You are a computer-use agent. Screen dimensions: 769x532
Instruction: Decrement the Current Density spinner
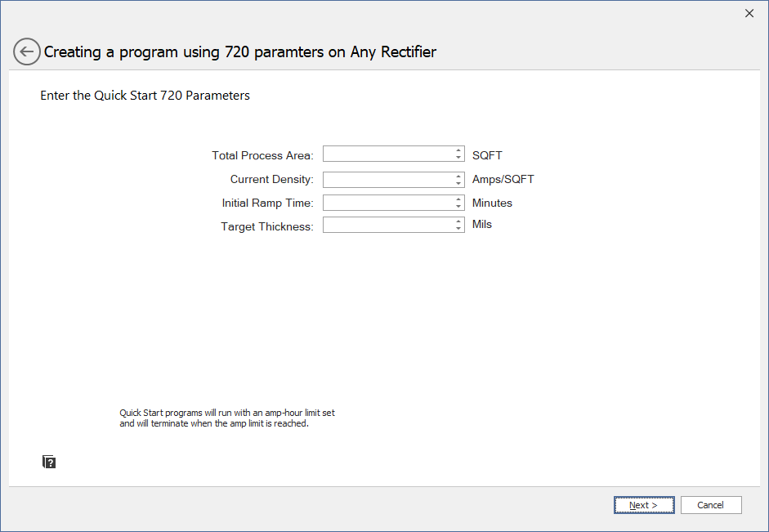click(458, 183)
